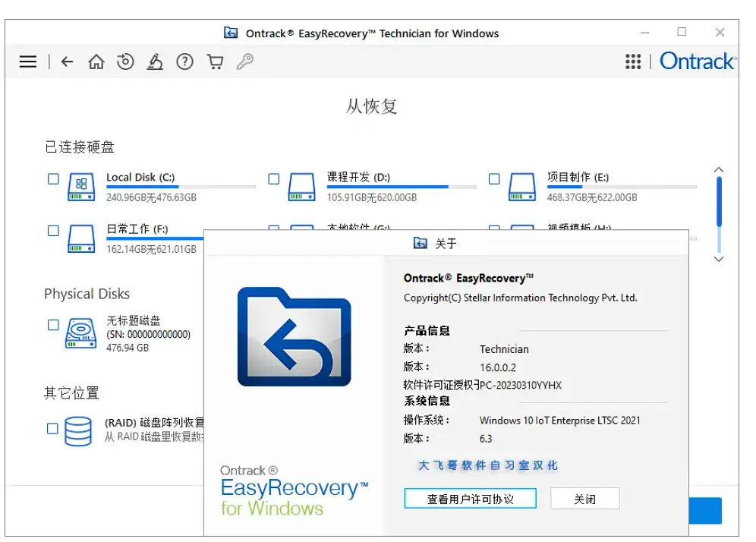Select the 日常工作 (F:) drive checkbox
The width and height of the screenshot is (756, 542).
(52, 229)
